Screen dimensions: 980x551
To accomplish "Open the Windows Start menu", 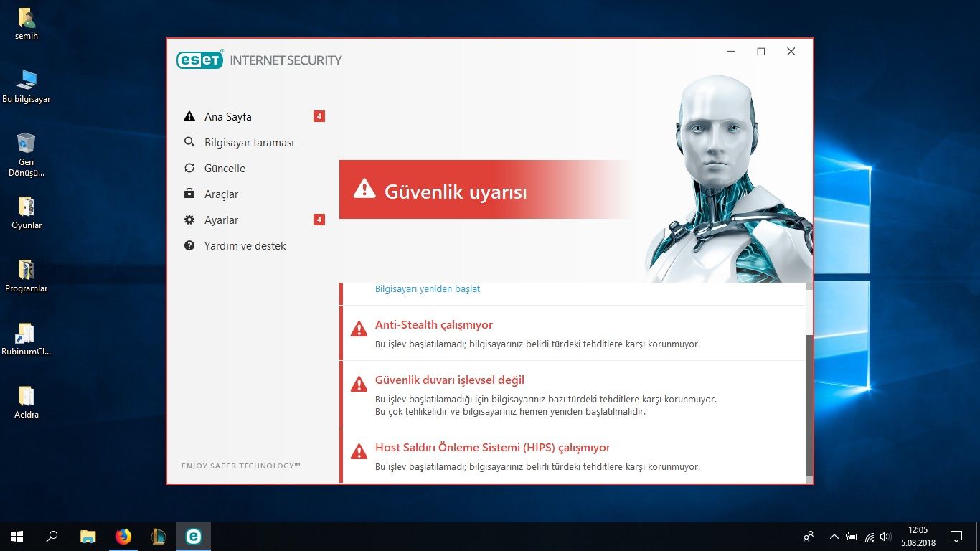I will (x=17, y=537).
